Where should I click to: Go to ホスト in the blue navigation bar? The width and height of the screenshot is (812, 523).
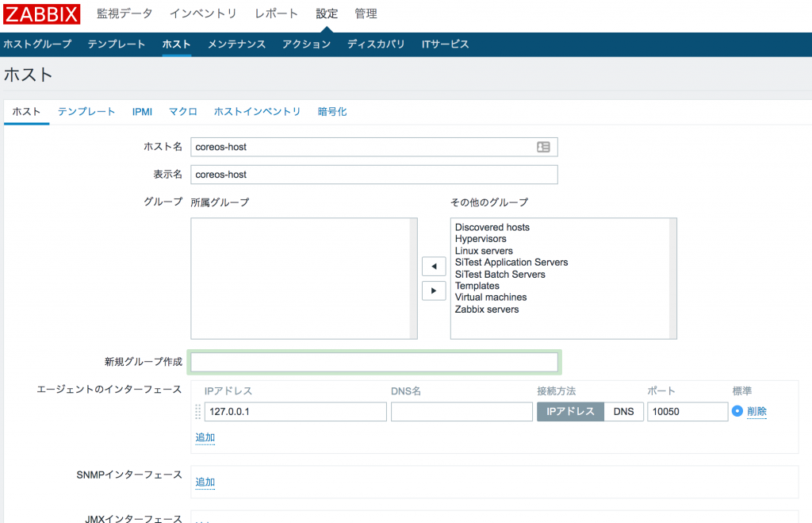coord(177,44)
